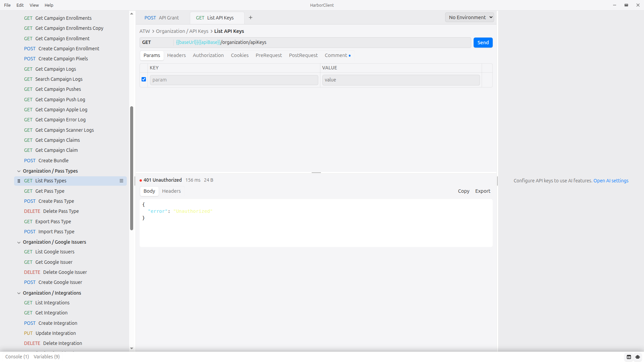Open Search Campaign Logs request
The height and width of the screenshot is (362, 644).
click(53, 79)
